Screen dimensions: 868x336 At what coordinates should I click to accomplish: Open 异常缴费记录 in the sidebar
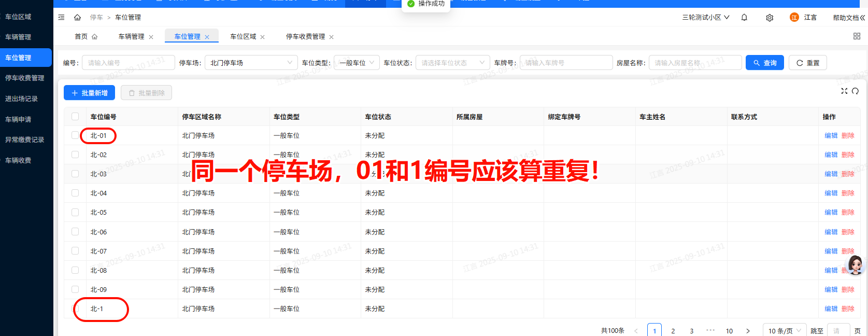26,139
